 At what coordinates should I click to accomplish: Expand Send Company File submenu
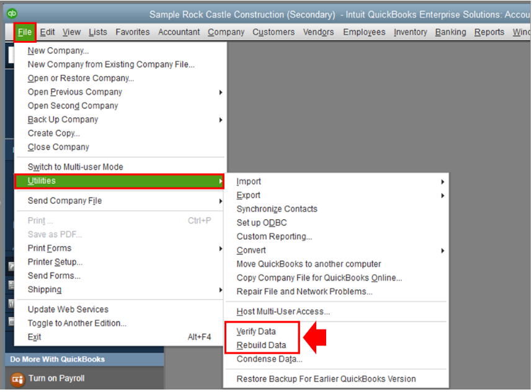pyautogui.click(x=120, y=201)
